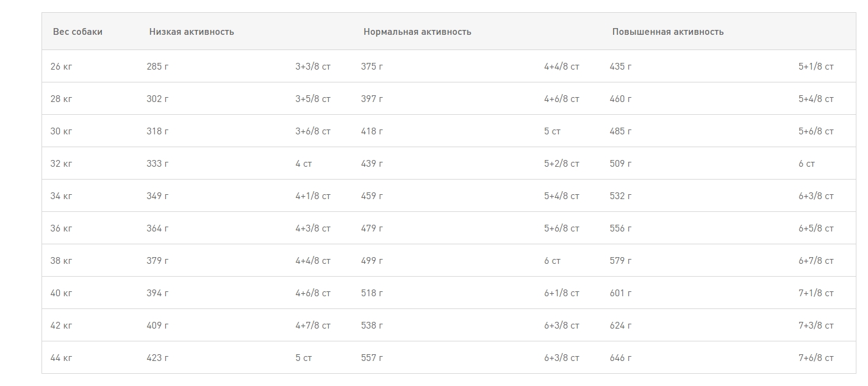Click the '333 г' cell value

click(x=157, y=164)
